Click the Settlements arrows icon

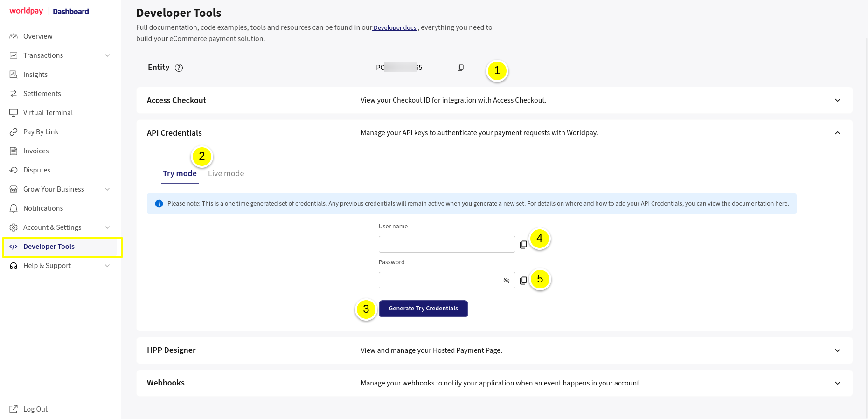[x=14, y=94]
